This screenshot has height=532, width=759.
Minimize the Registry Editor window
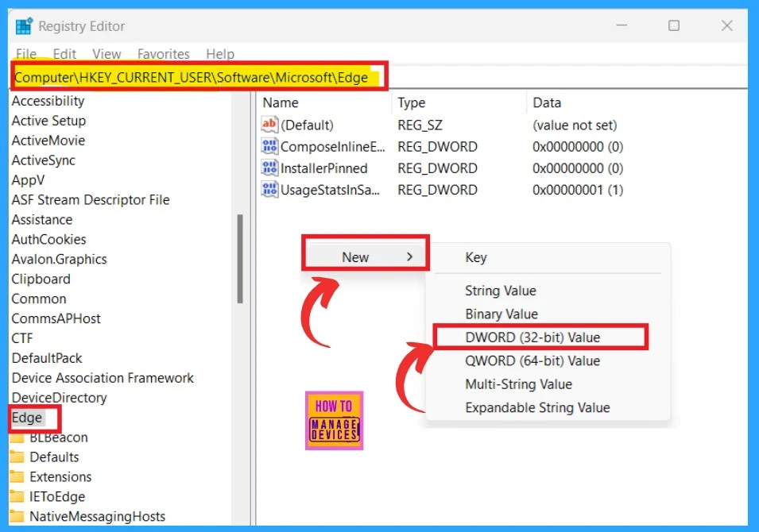[622, 25]
